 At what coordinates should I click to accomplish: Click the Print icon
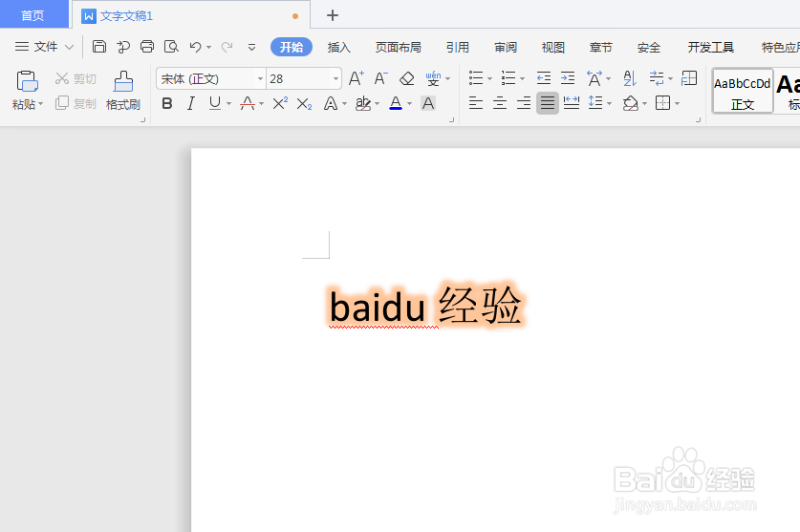coord(147,47)
